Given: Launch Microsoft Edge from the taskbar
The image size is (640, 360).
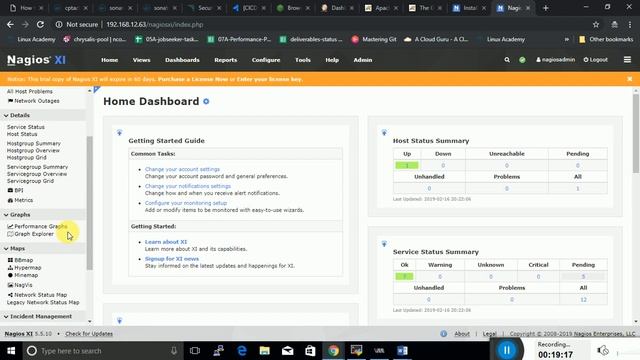Looking at the screenshot, I should [x=242, y=351].
